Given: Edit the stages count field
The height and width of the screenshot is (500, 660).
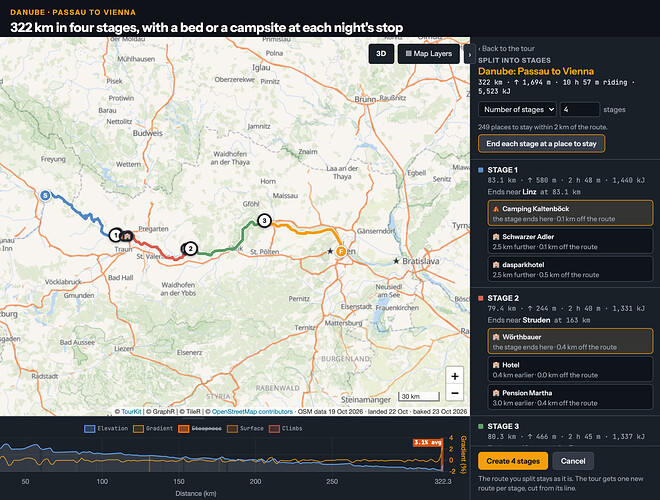Looking at the screenshot, I should 579,109.
